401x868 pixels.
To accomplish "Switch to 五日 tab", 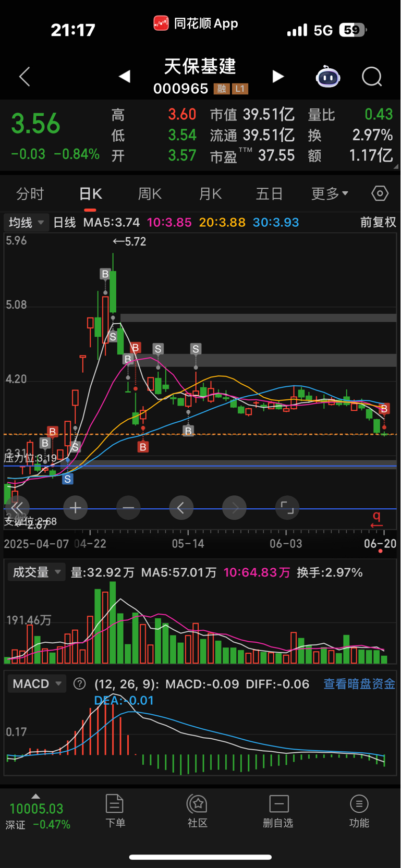I will pos(270,194).
